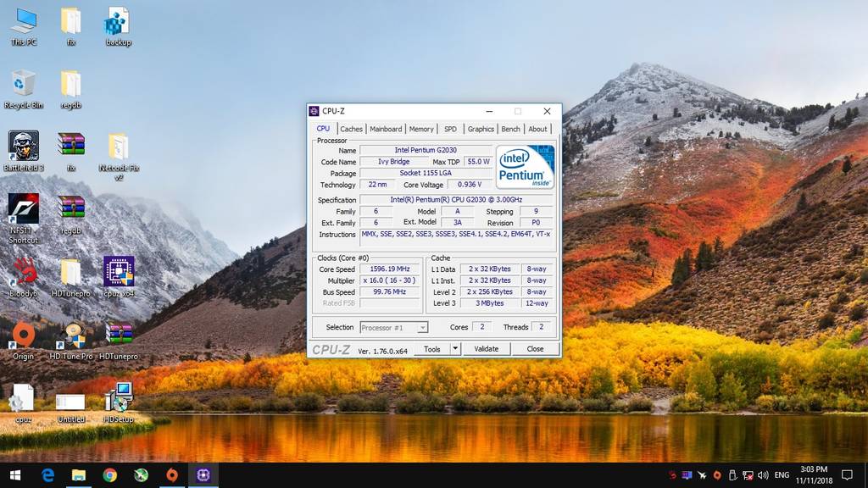Open the Recycle Bin icon
Screen dimensions: 868x488
pyautogui.click(x=23, y=84)
